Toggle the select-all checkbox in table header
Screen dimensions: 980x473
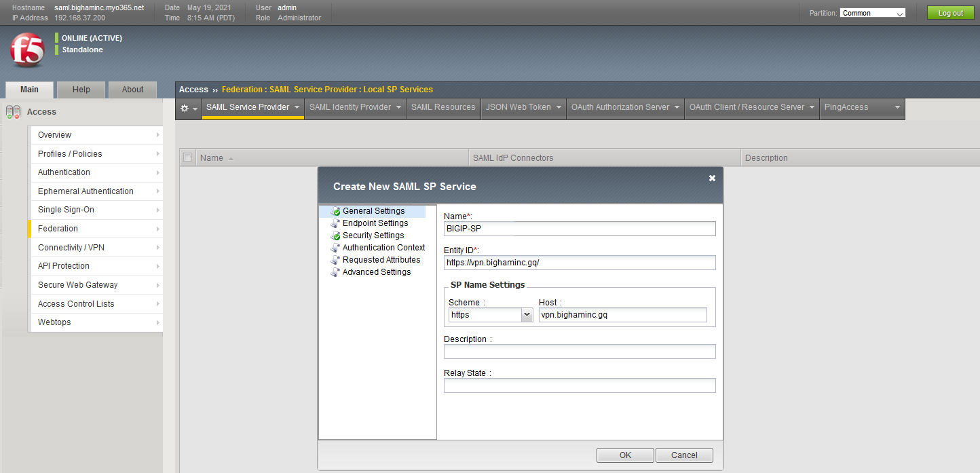(188, 157)
